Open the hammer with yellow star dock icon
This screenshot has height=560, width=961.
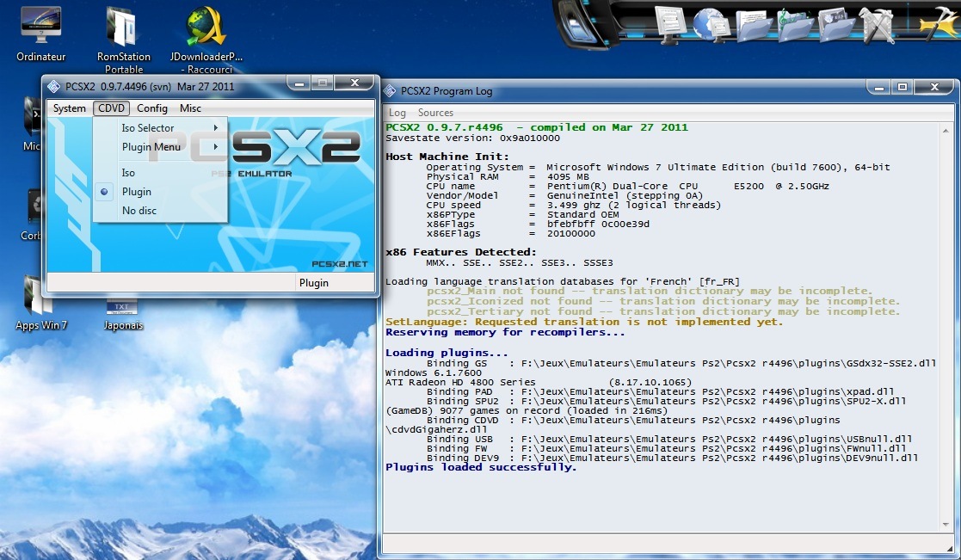tap(938, 24)
